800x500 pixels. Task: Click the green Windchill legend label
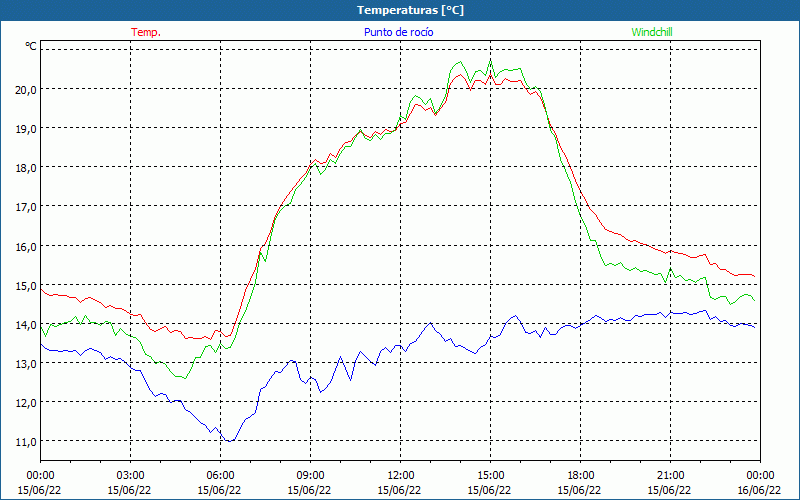(x=652, y=32)
